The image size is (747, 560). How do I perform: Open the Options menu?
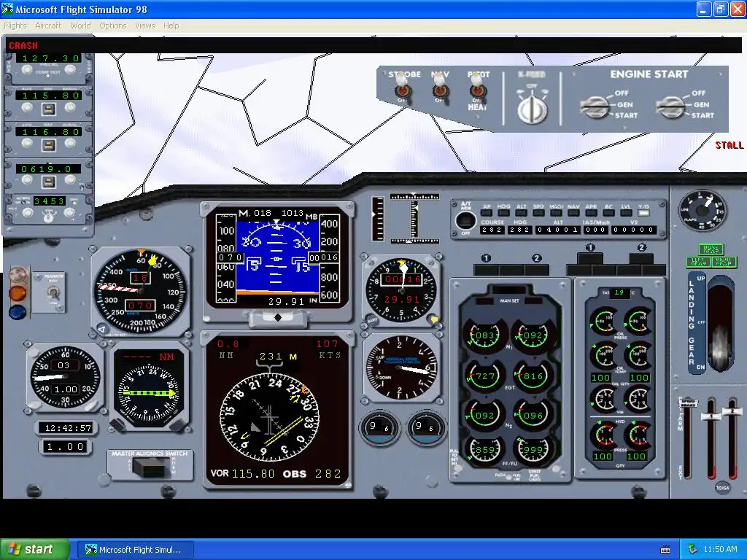coord(113,26)
